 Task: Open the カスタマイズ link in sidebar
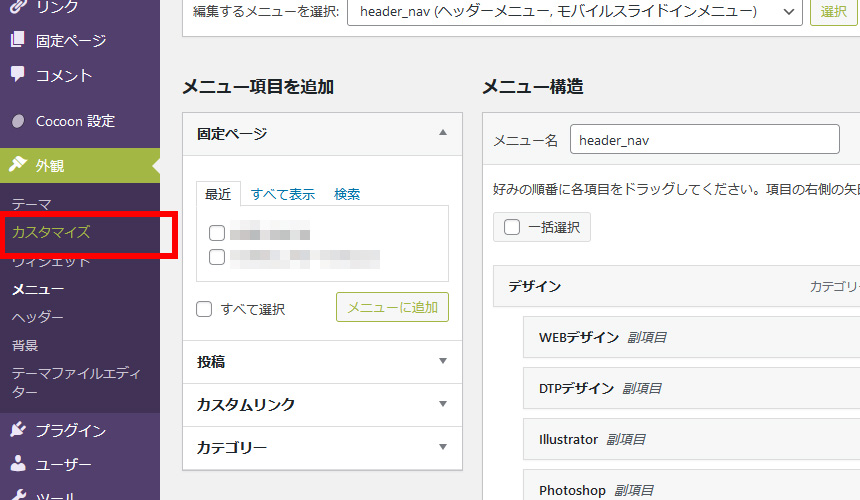click(51, 232)
